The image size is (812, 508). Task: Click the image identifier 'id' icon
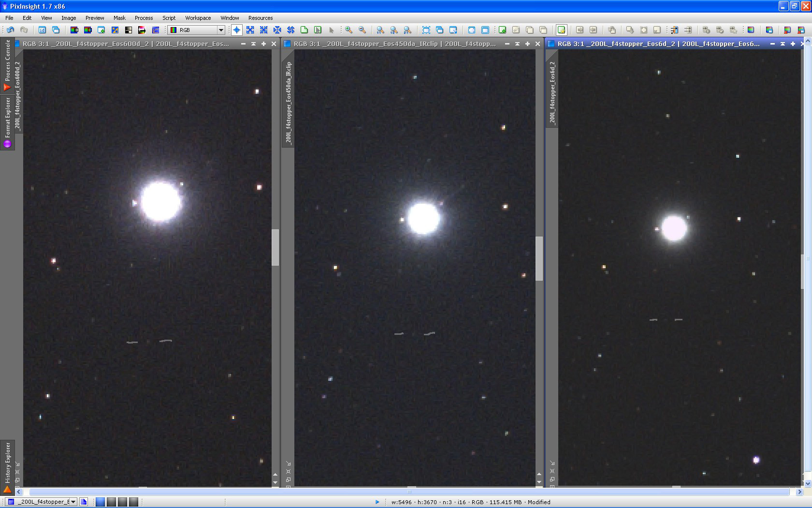point(42,30)
